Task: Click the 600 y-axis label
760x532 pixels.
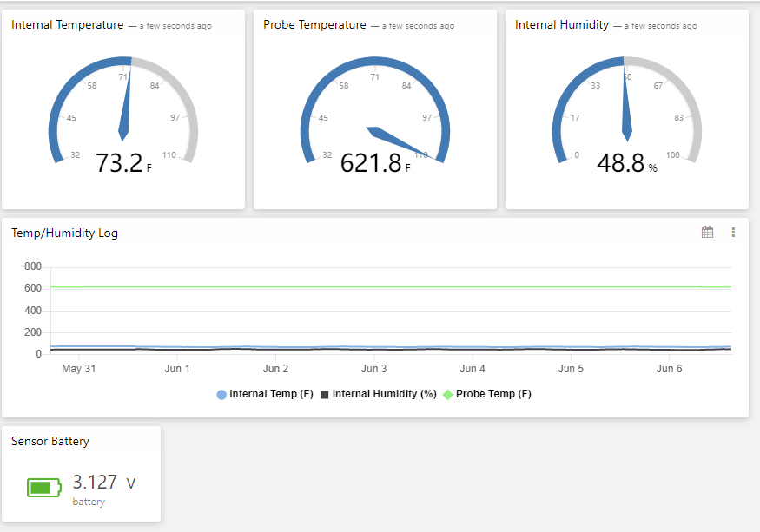Action: [x=33, y=288]
